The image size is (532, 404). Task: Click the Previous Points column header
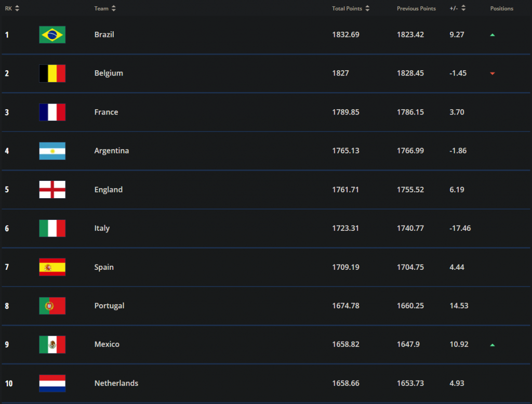click(416, 8)
